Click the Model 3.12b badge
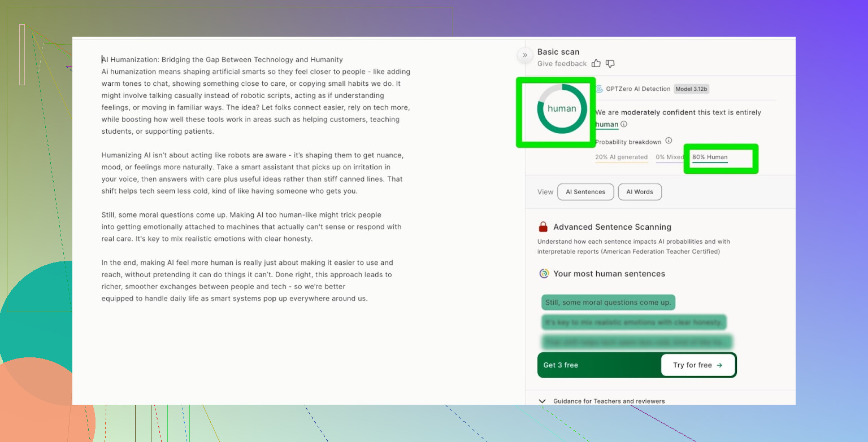Image resolution: width=868 pixels, height=442 pixels. click(691, 89)
